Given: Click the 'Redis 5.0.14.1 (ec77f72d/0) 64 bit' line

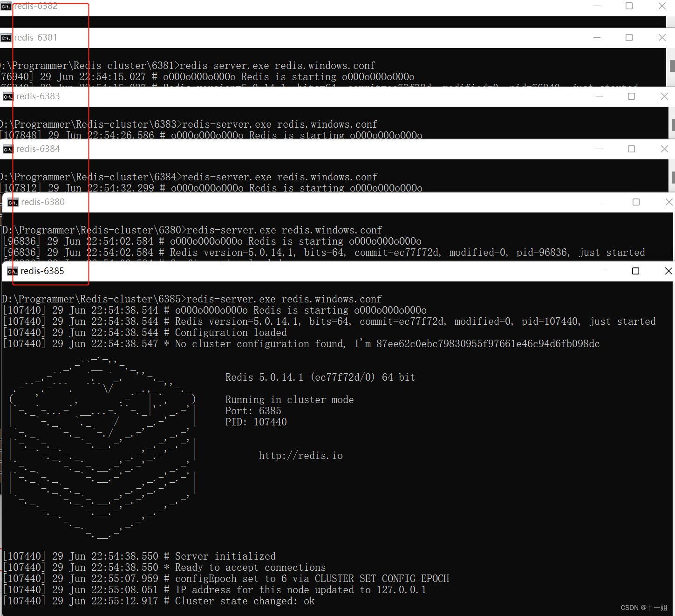Looking at the screenshot, I should click(320, 377).
